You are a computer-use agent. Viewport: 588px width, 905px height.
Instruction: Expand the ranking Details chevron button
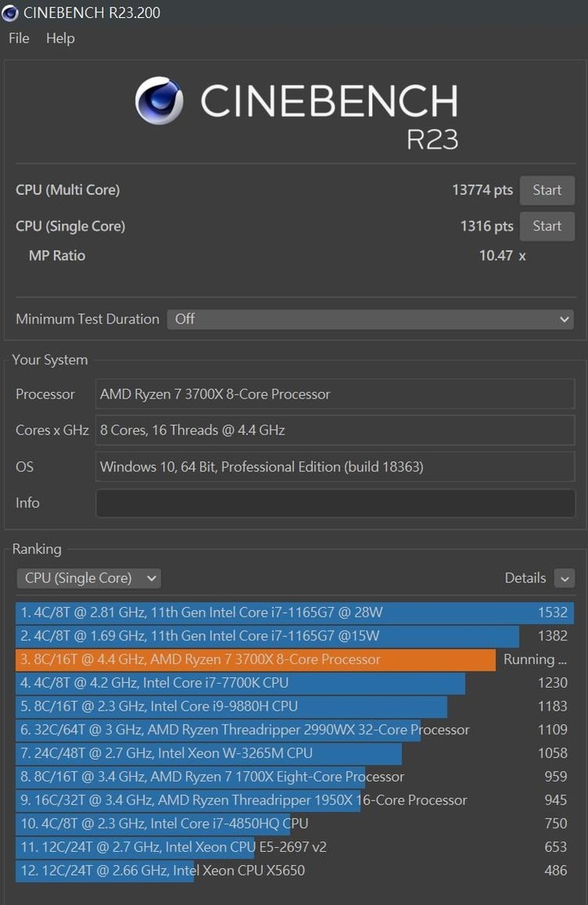click(x=564, y=577)
